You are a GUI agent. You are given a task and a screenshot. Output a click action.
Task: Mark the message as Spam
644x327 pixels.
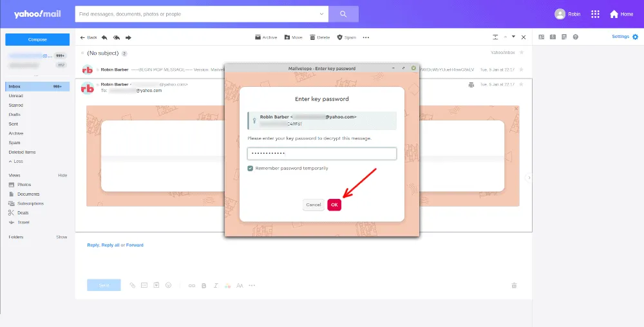point(346,37)
